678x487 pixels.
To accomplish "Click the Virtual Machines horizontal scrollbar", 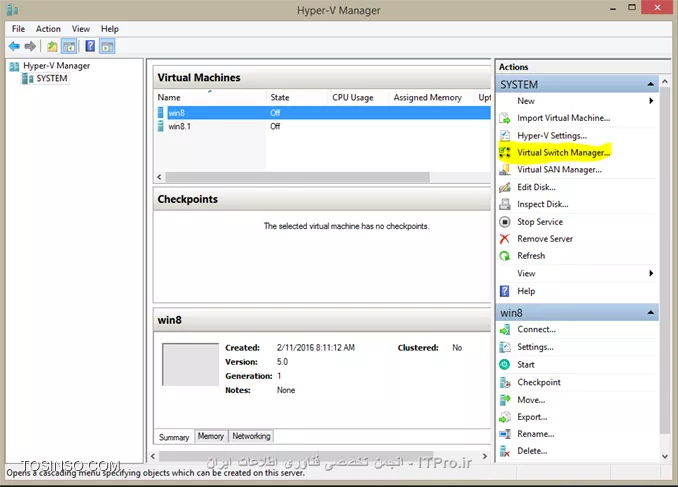I will pyautogui.click(x=297, y=177).
